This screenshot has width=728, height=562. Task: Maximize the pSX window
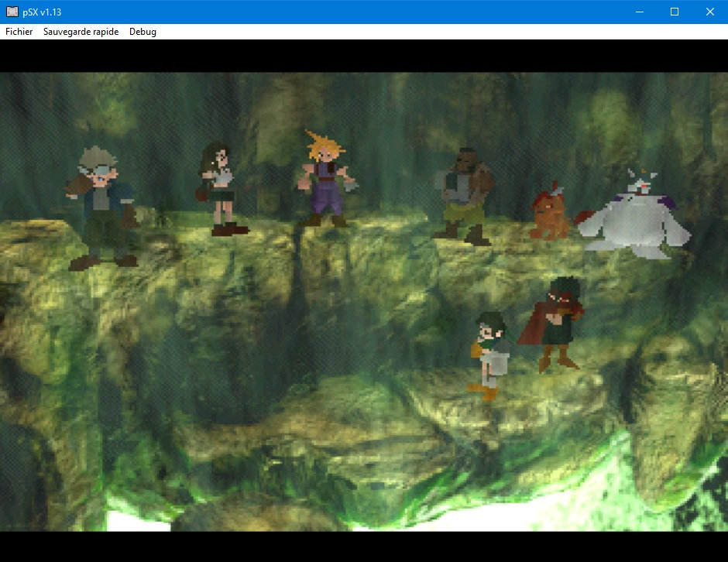pyautogui.click(x=675, y=12)
